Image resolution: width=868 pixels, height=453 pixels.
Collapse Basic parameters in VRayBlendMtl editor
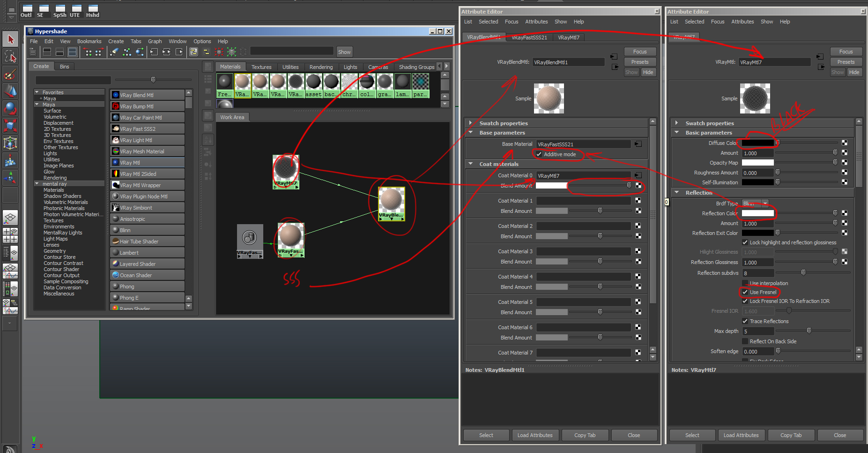pyautogui.click(x=471, y=133)
